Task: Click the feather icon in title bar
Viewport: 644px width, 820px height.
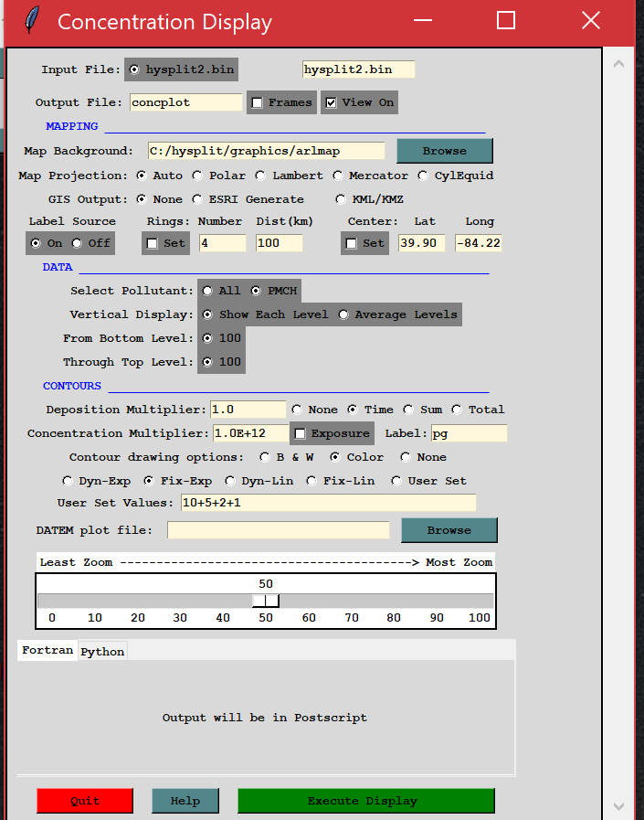Action: [x=32, y=20]
